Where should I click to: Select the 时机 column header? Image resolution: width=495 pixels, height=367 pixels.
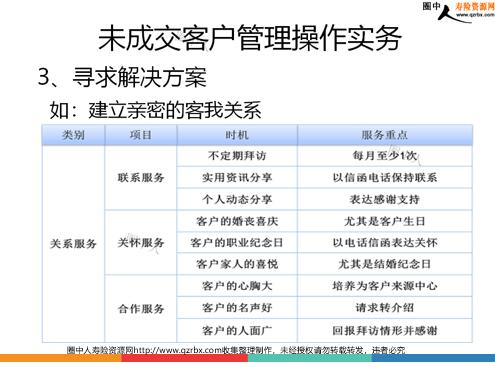pos(237,135)
